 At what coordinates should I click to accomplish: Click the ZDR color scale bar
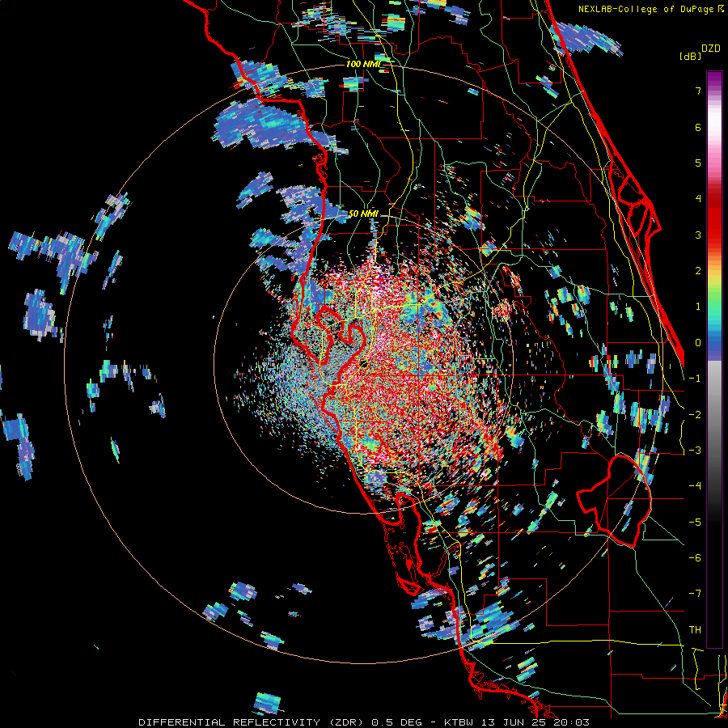(x=714, y=359)
